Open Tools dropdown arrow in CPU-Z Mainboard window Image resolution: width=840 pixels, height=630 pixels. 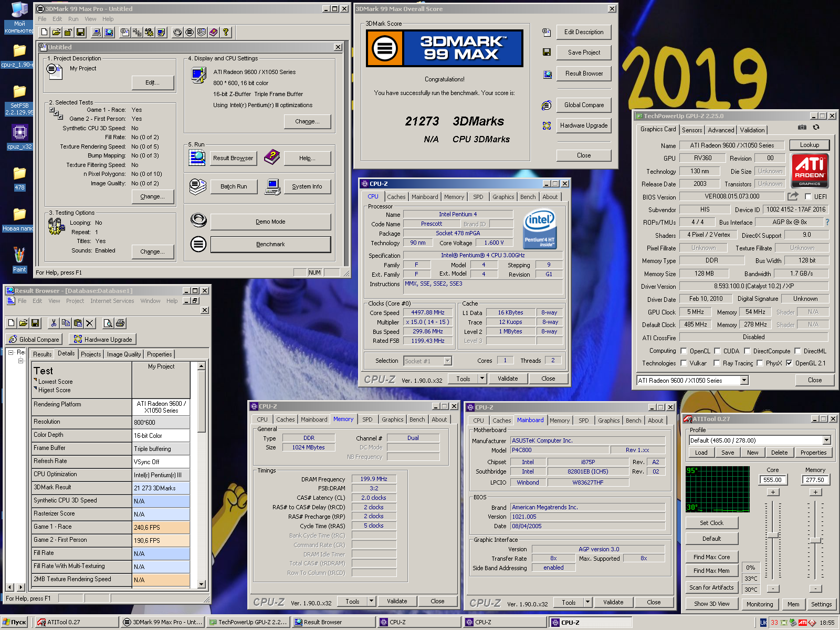(587, 603)
